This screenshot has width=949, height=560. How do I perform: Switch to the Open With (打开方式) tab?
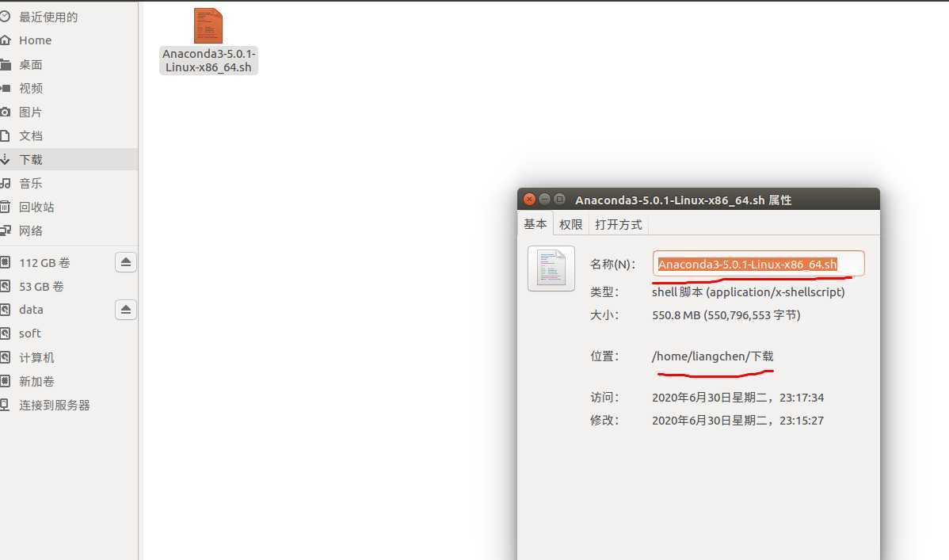point(618,225)
